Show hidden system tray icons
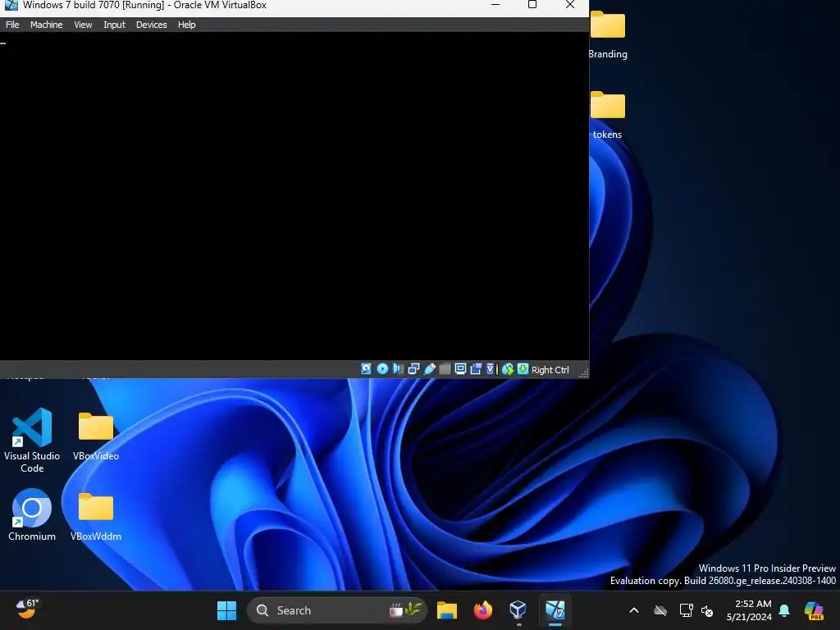 pyautogui.click(x=634, y=610)
